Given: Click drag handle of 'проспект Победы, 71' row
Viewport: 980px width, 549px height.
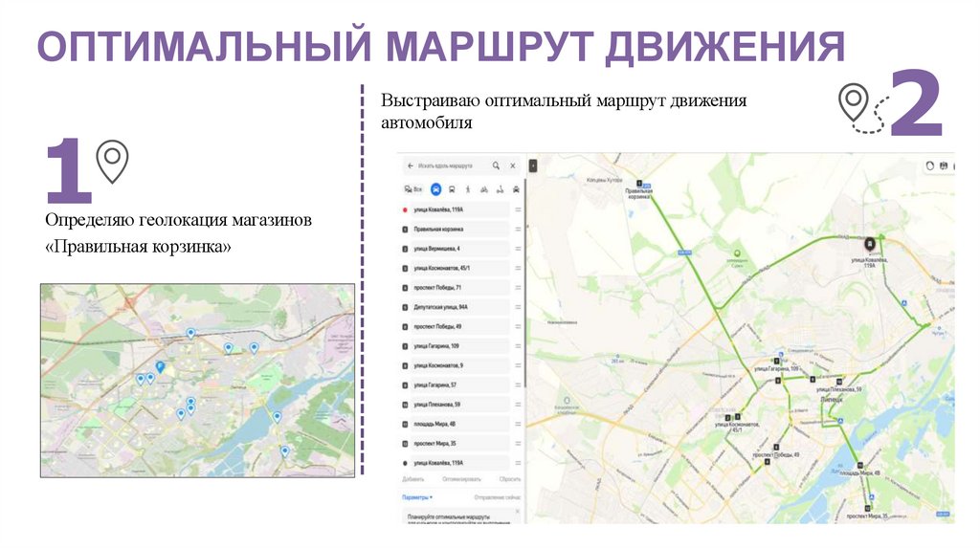Looking at the screenshot, I should click(x=518, y=288).
